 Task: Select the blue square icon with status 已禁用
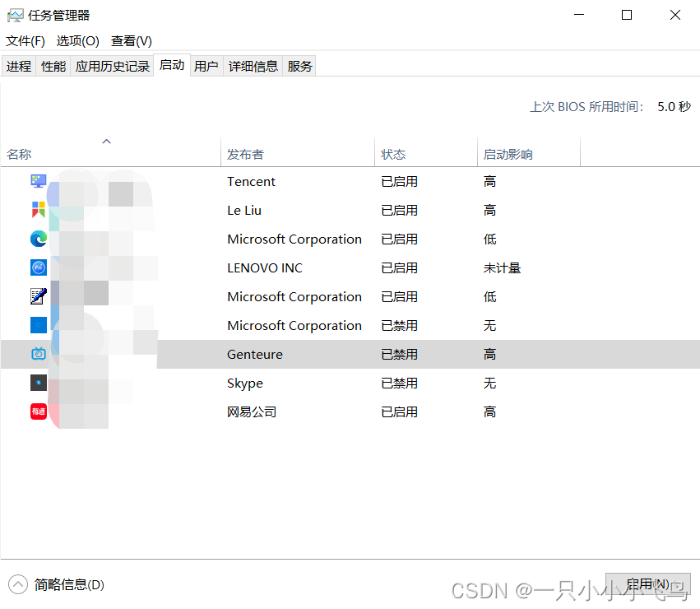[x=39, y=325]
